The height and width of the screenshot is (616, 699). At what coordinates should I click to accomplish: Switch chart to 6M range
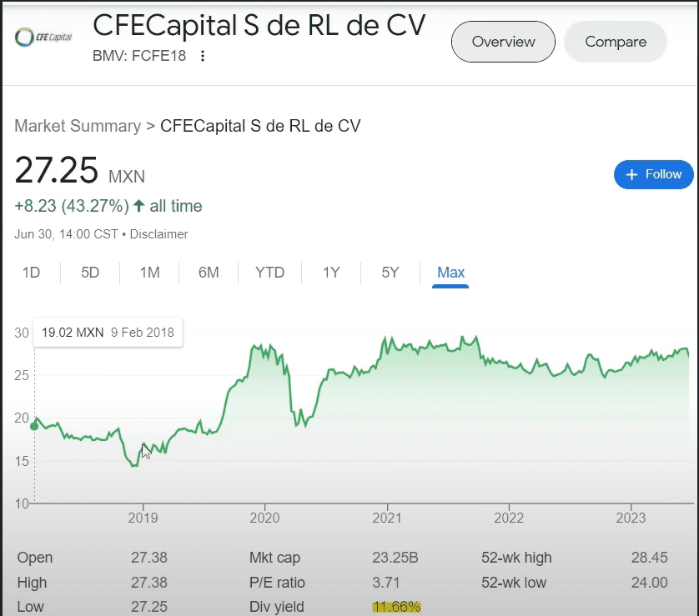209,273
